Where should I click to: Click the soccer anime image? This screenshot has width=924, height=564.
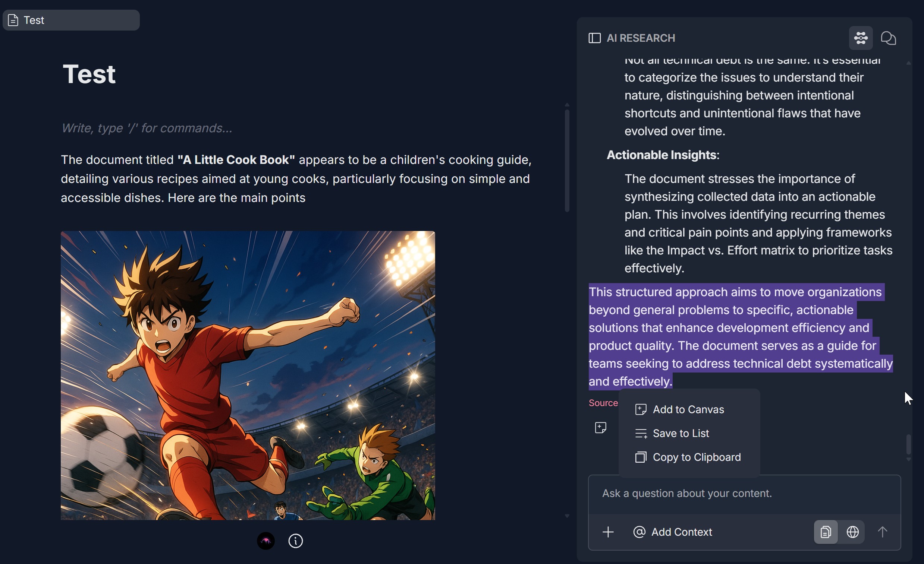click(248, 375)
